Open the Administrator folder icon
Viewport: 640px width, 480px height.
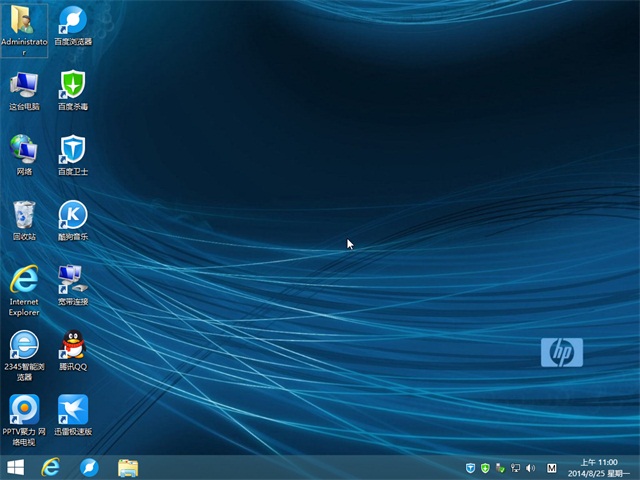24,20
